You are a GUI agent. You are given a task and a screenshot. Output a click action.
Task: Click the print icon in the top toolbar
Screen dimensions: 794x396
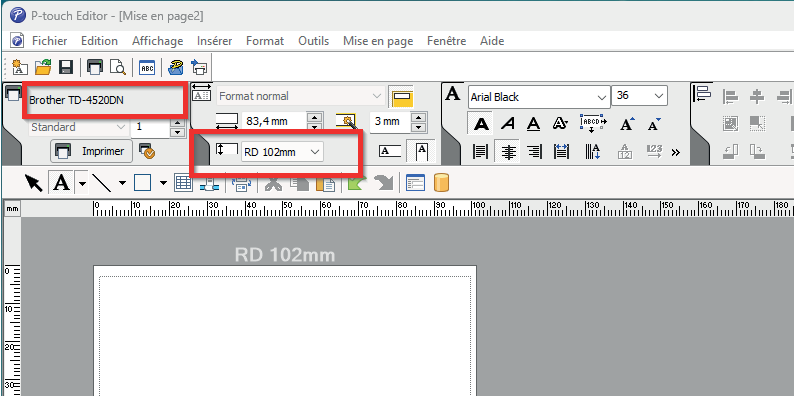tap(95, 67)
